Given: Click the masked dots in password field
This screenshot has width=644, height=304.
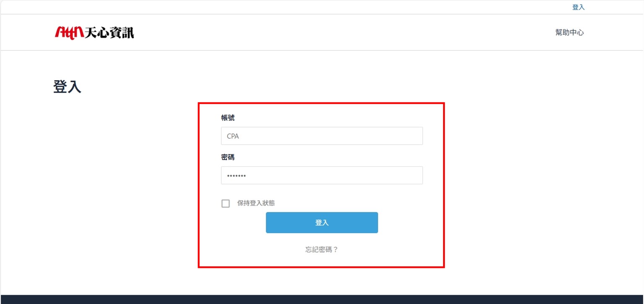Looking at the screenshot, I should coord(236,176).
